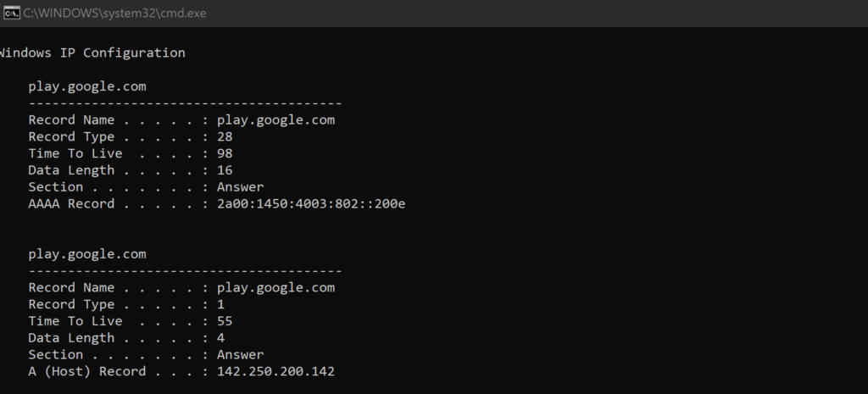868x394 pixels.
Task: Click the second Record Name value play.google.com
Action: pyautogui.click(x=275, y=288)
